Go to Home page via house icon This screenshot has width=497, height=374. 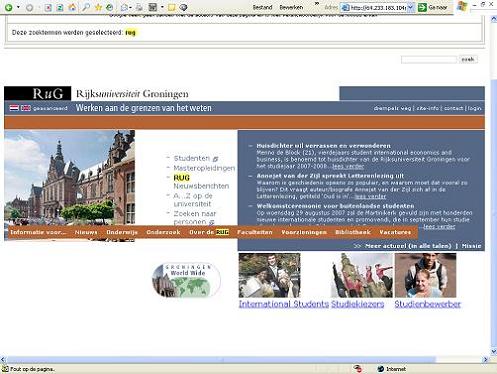click(x=72, y=7)
